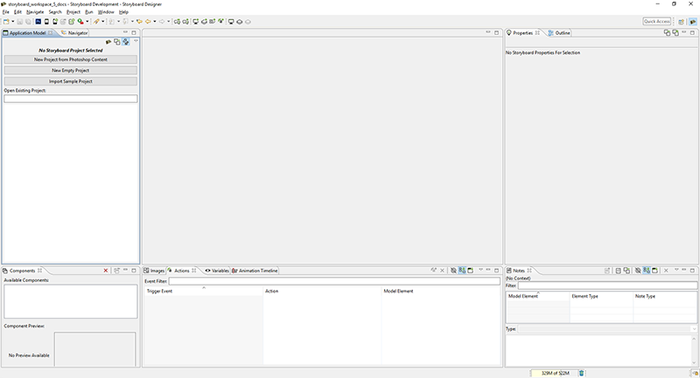Click the red-dot run icon in main toolbar
700x378 pixels.
pyautogui.click(x=80, y=21)
